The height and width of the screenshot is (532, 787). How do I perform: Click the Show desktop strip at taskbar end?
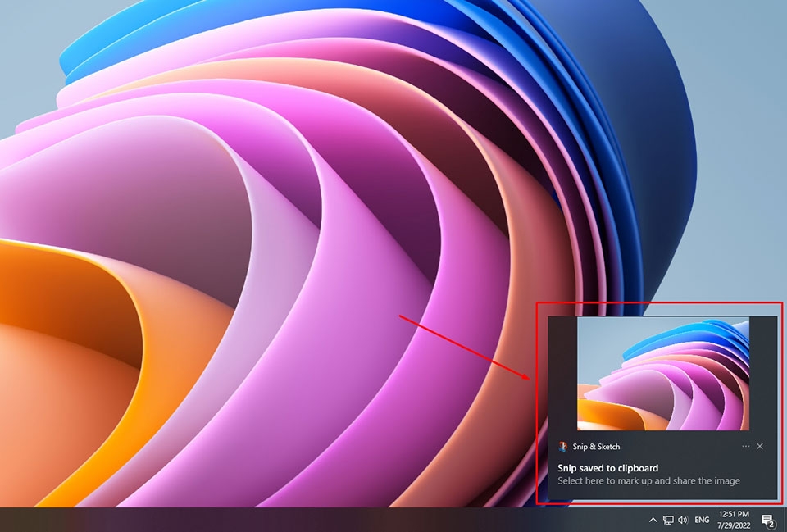pyautogui.click(x=785, y=520)
